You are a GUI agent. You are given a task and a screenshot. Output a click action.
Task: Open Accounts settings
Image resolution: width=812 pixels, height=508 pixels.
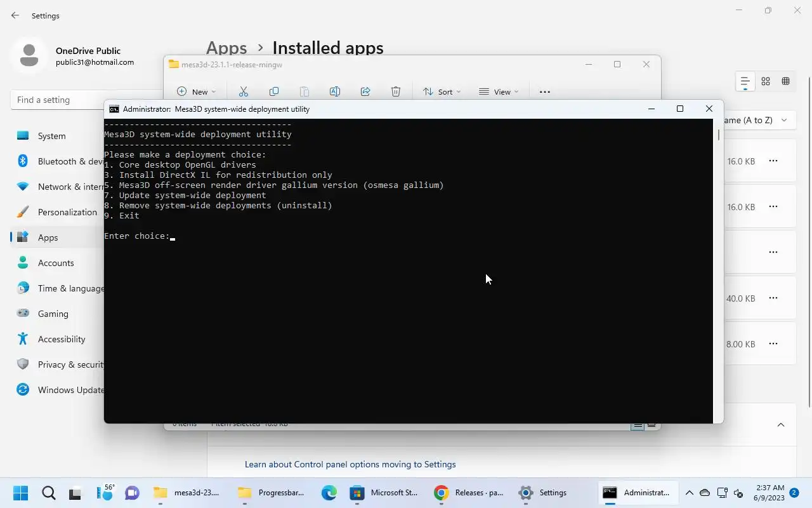pyautogui.click(x=57, y=263)
